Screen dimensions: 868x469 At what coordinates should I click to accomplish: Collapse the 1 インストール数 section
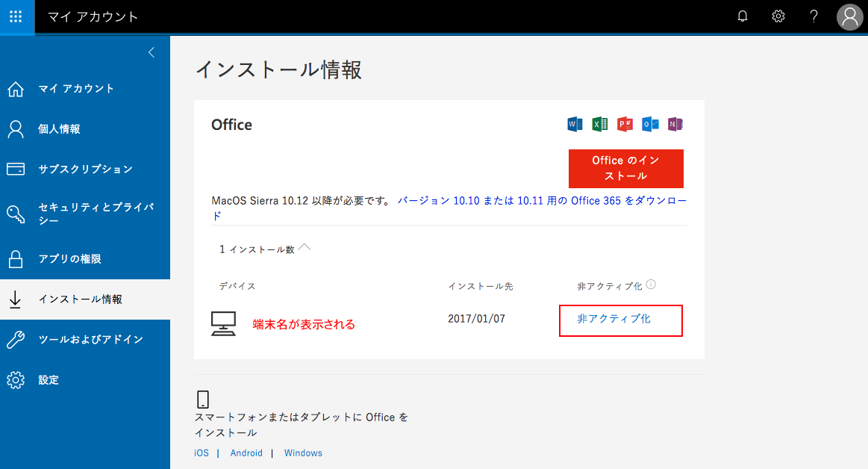tap(305, 247)
